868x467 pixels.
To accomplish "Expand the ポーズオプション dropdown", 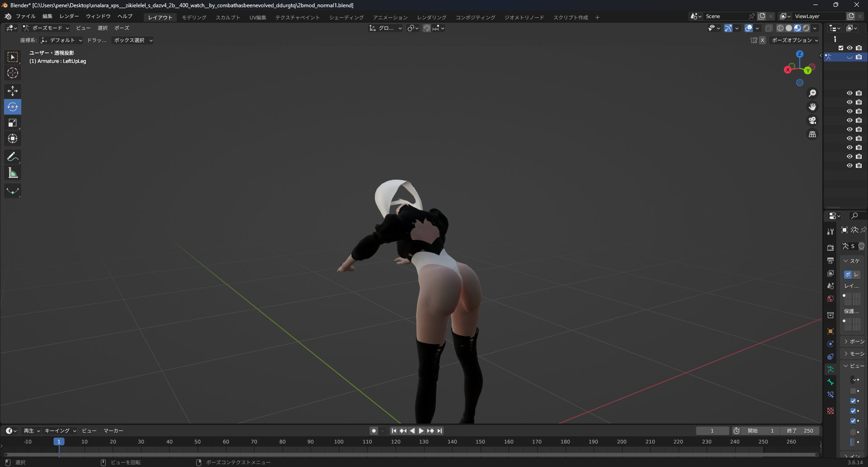I will click(795, 40).
